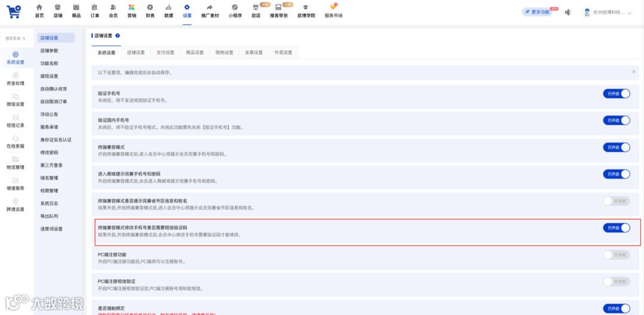Open 资金处理 in left sidebar
This screenshot has height=315, width=644.
coord(15,79)
